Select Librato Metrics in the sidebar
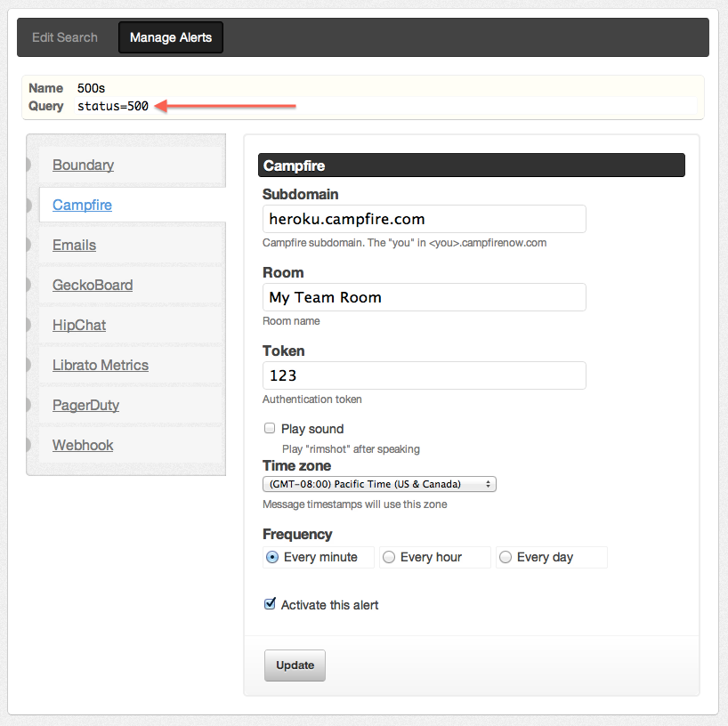 [x=101, y=365]
